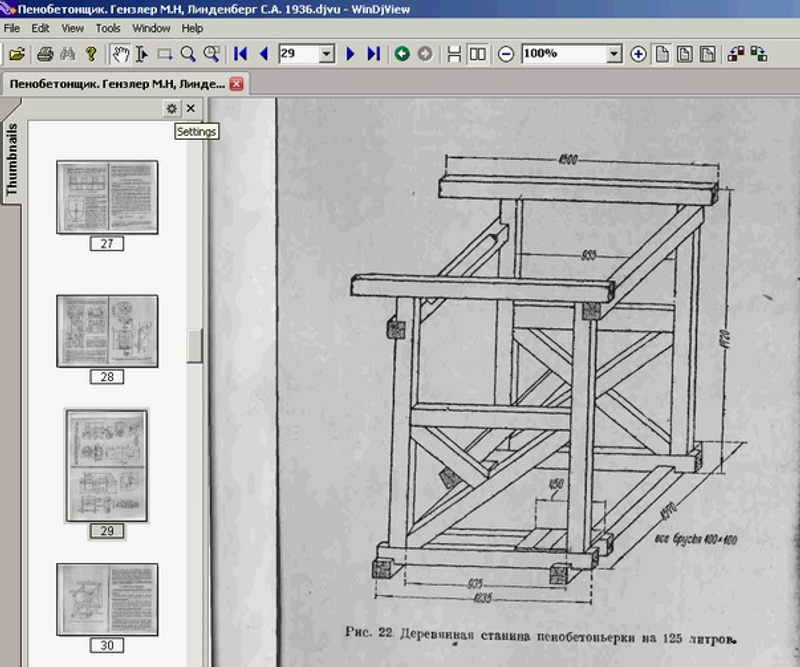The image size is (800, 667).
Task: Close the thumbnails side panel
Action: (191, 108)
